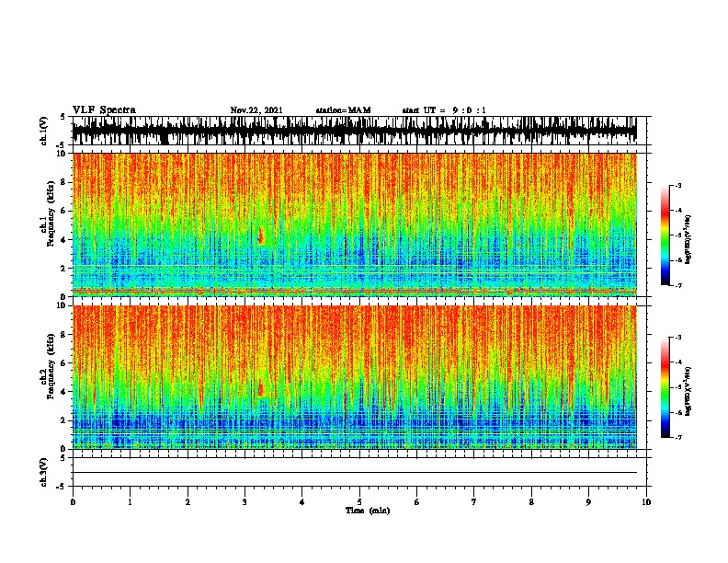Click the "5" tick on ch.1(V) axis

pyautogui.click(x=64, y=117)
